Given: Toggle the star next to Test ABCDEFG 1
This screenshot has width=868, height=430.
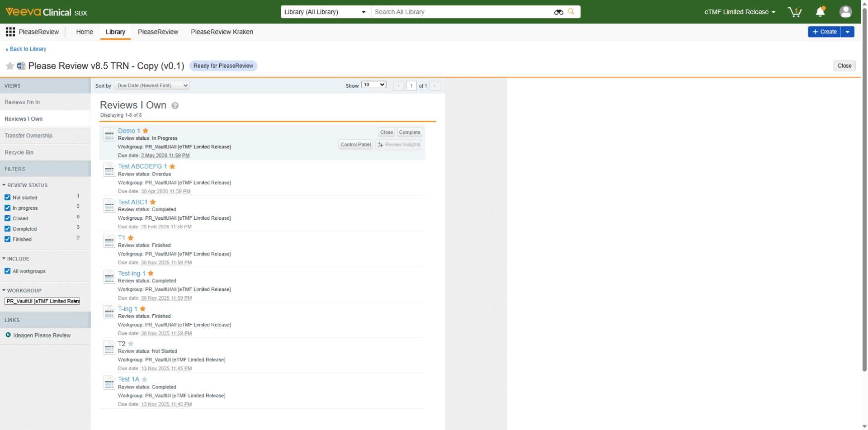Looking at the screenshot, I should [172, 166].
